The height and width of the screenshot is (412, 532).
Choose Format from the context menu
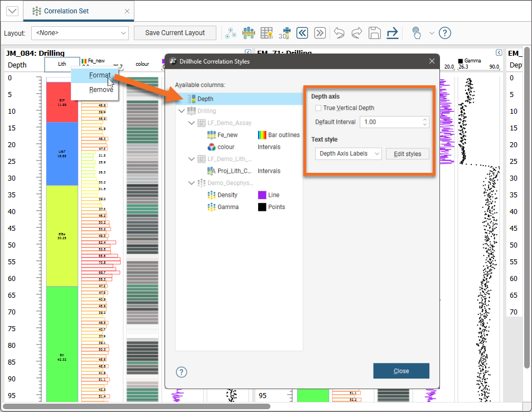point(100,75)
